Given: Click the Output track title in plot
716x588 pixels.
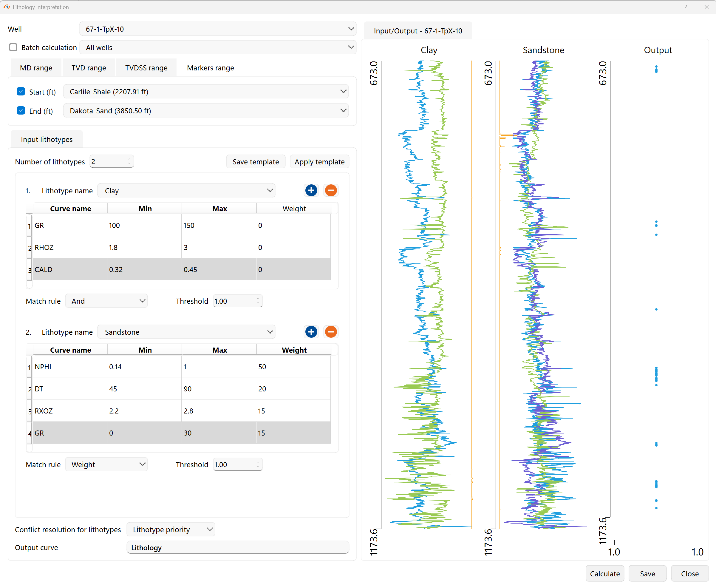Looking at the screenshot, I should (x=658, y=50).
